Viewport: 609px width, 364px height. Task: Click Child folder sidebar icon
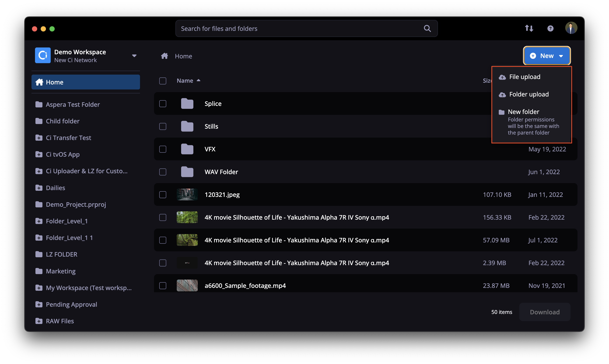pyautogui.click(x=39, y=121)
